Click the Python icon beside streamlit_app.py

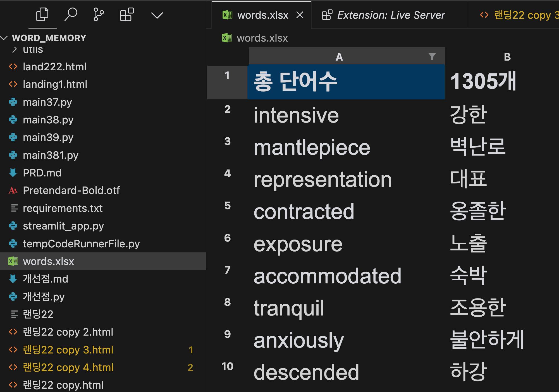13,226
